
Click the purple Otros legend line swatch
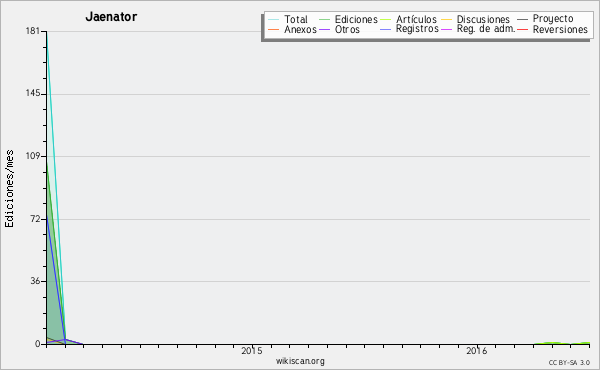324,29
